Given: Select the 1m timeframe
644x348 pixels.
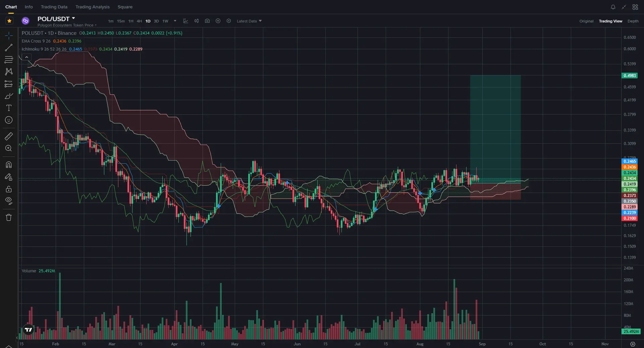Looking at the screenshot, I should (x=111, y=21).
